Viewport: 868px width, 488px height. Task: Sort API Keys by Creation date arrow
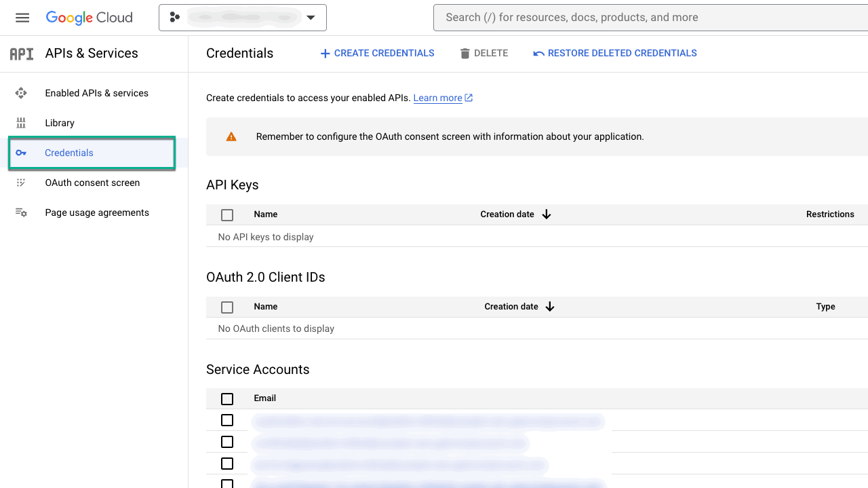547,214
